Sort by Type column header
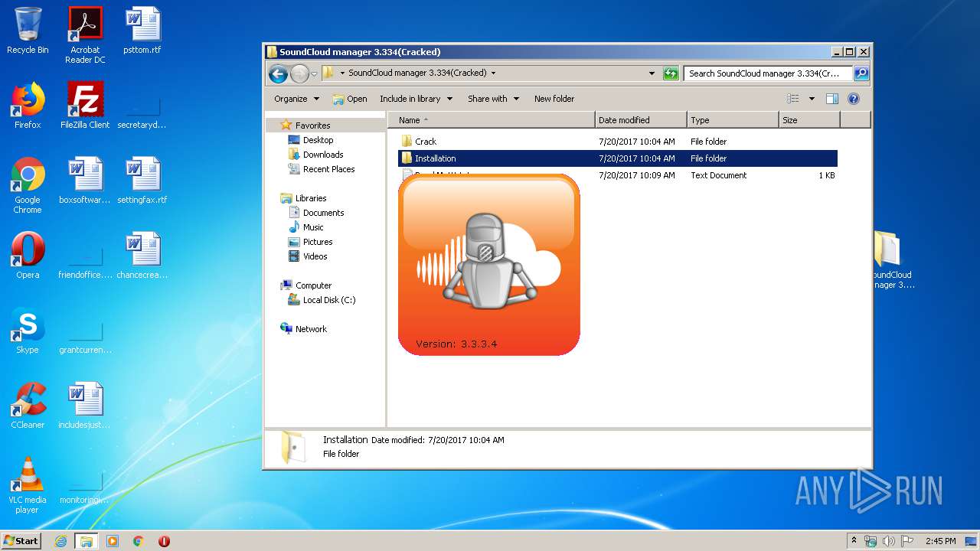Viewport: 980px width, 551px height. (733, 120)
